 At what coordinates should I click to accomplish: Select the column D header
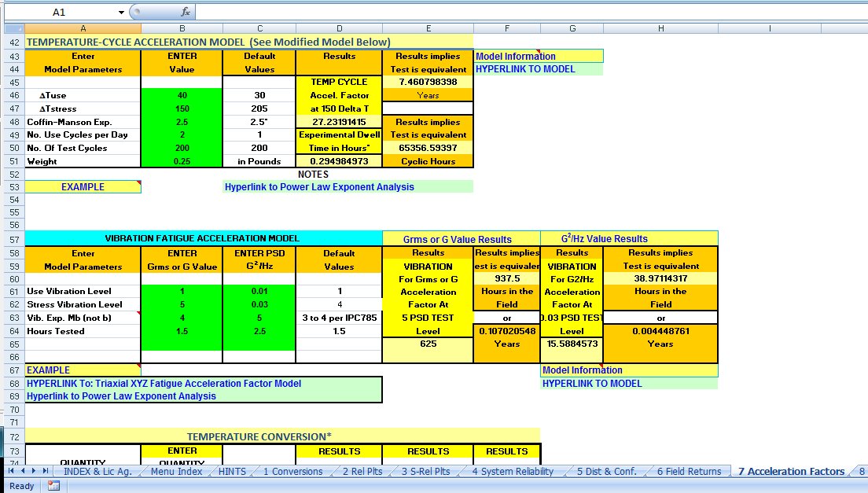click(340, 28)
